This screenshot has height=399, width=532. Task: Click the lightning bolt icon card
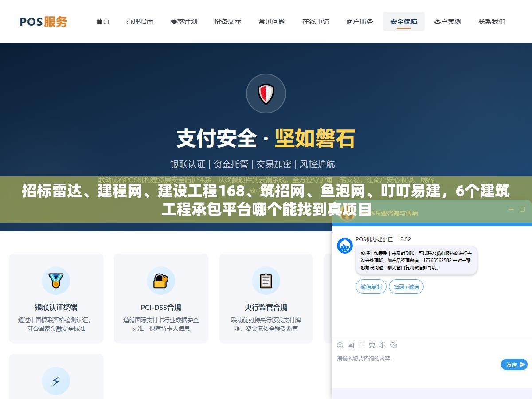(x=56, y=381)
